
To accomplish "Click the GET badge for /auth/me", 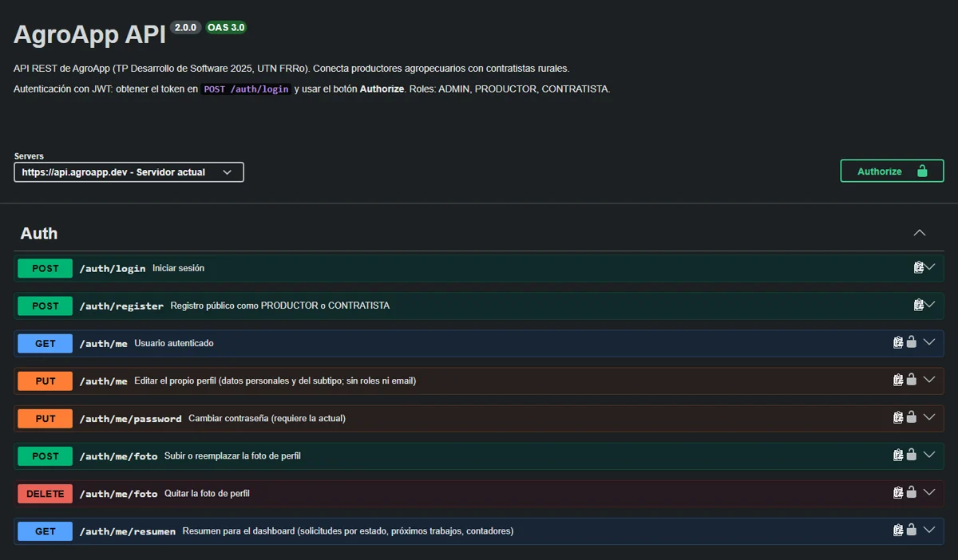I will 46,344.
